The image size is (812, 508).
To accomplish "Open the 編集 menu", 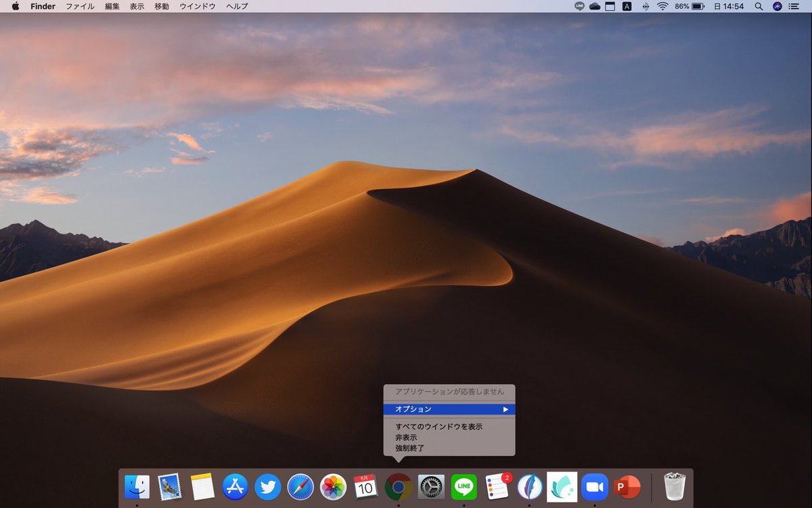I will point(112,6).
